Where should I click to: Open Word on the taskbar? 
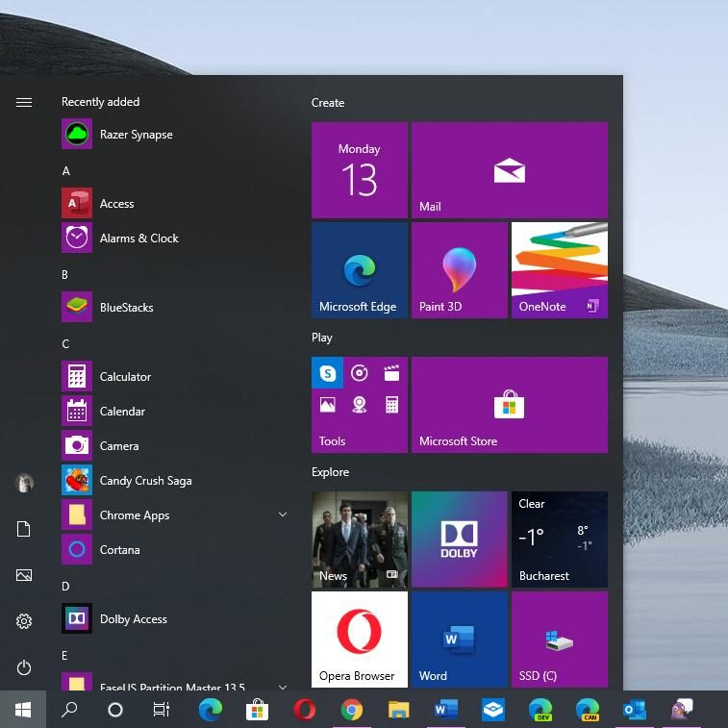pos(445,710)
